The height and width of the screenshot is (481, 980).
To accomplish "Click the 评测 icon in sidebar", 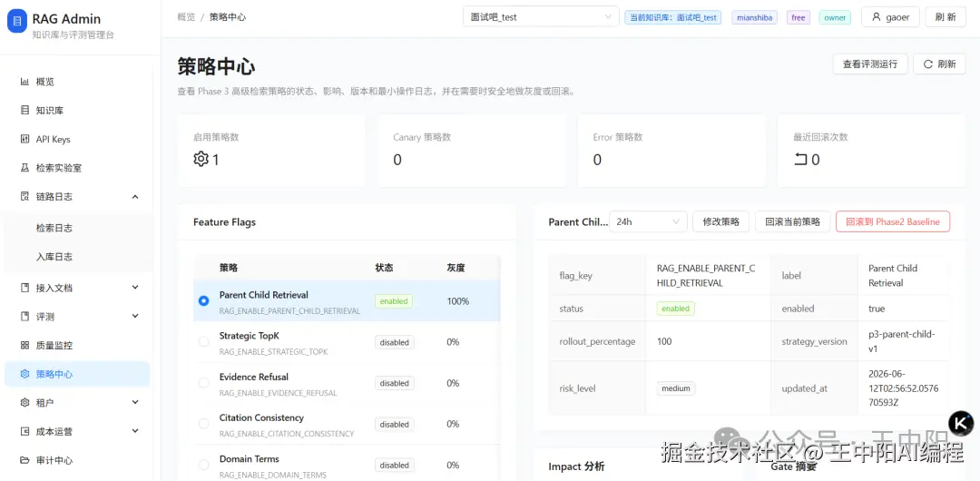I will coord(25,317).
